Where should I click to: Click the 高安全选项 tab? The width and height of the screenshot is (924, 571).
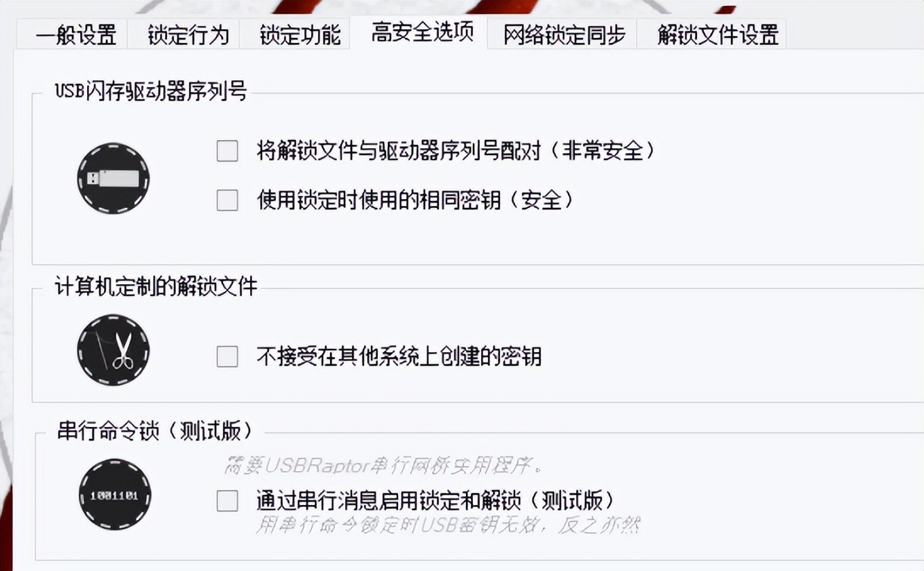[x=422, y=33]
